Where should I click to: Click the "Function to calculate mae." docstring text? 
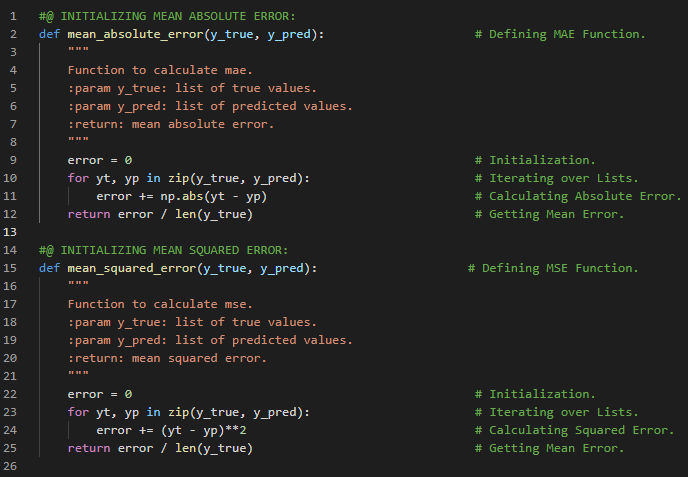(160, 70)
